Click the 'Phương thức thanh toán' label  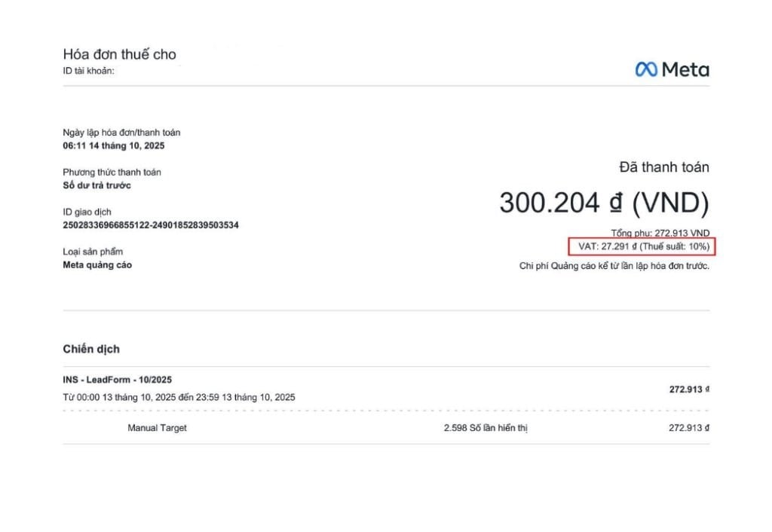tap(112, 173)
